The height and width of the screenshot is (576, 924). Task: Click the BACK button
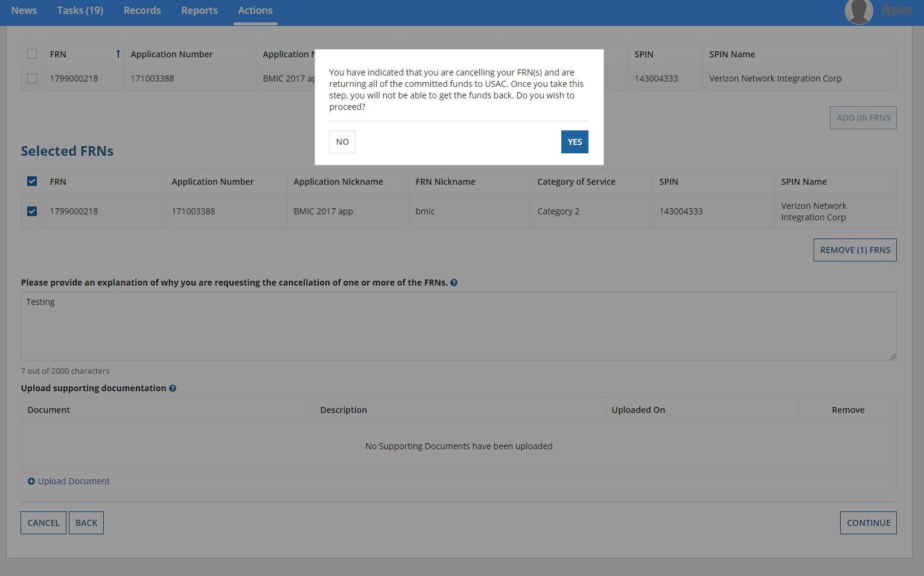(x=86, y=523)
